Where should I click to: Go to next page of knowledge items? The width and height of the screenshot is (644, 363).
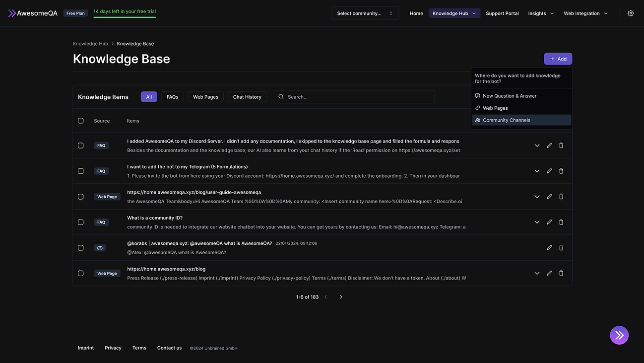click(x=341, y=297)
